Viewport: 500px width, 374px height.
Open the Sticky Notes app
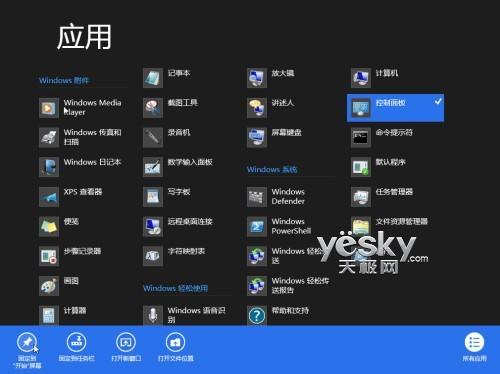59,226
